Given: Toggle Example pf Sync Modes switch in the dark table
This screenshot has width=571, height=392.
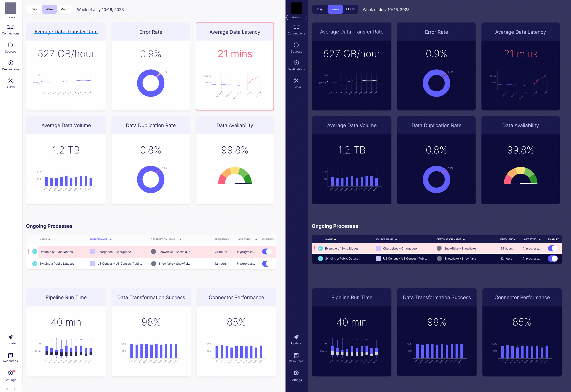Looking at the screenshot, I should pos(553,248).
